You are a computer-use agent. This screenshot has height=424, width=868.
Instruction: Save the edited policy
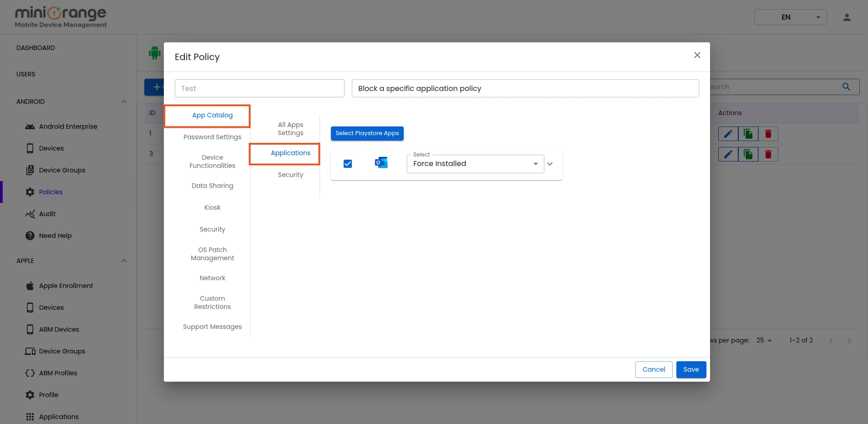click(x=690, y=369)
